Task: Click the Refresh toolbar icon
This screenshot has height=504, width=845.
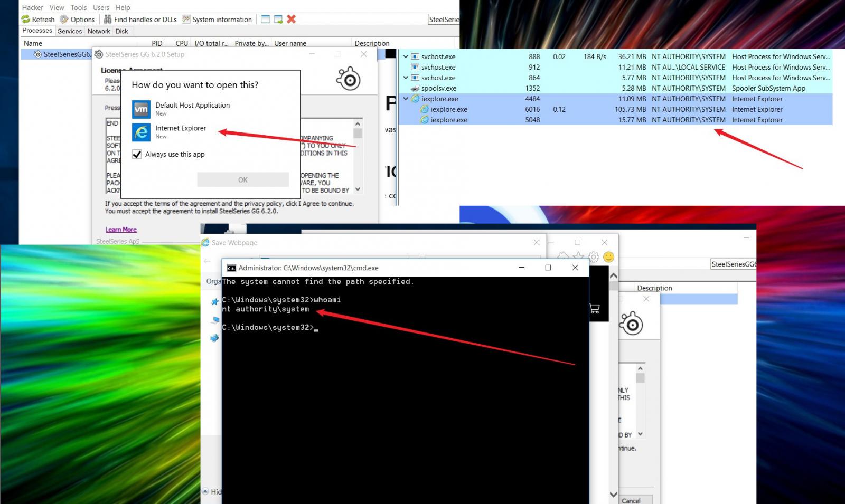Action: click(x=26, y=20)
